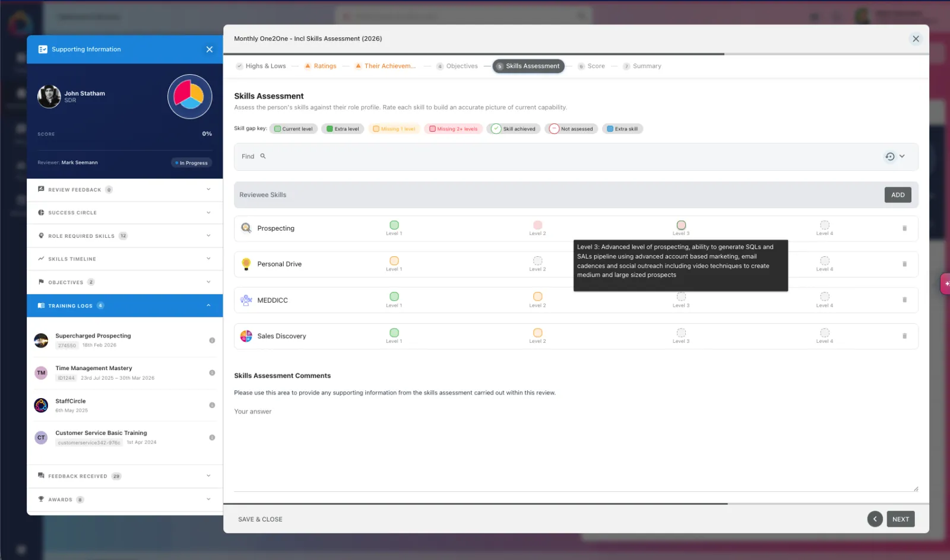
Task: Go to the Summary step
Action: click(x=642, y=66)
